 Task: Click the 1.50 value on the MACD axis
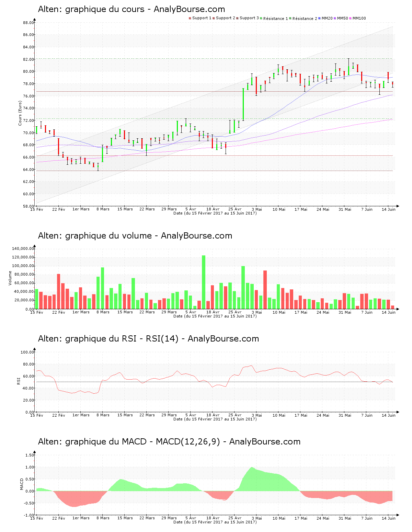[30, 455]
